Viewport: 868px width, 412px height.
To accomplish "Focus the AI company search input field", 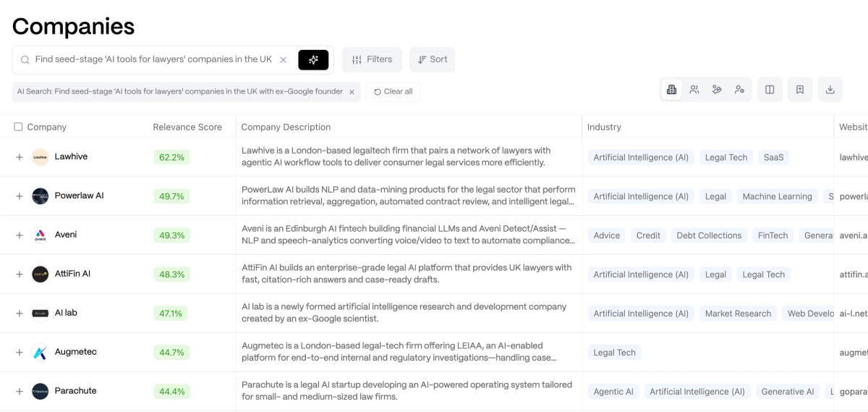I will tap(153, 59).
